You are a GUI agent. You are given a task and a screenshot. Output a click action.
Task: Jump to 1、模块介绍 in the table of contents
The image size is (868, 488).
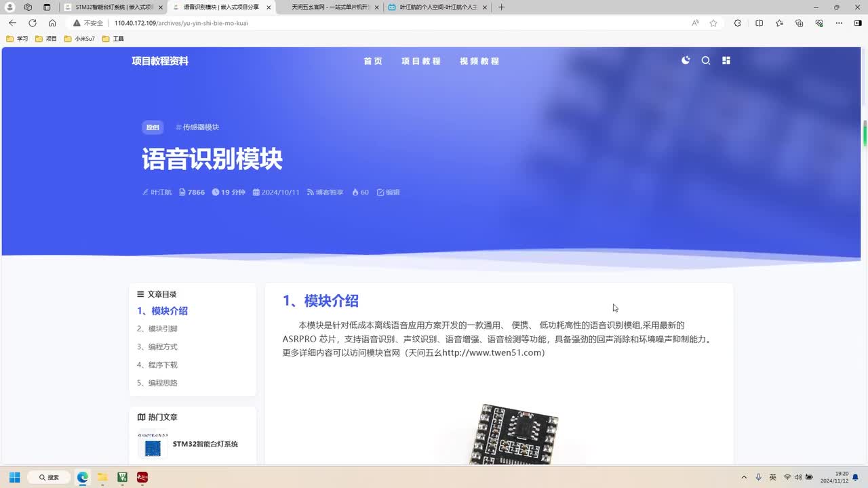coord(162,311)
